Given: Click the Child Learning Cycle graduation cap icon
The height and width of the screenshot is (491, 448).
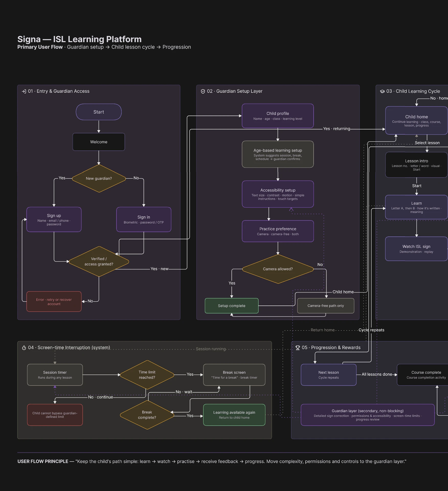Looking at the screenshot, I should pyautogui.click(x=382, y=91).
